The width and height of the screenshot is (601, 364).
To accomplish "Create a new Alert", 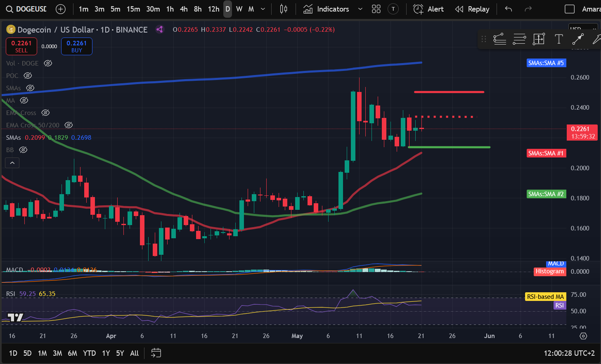I will (428, 9).
